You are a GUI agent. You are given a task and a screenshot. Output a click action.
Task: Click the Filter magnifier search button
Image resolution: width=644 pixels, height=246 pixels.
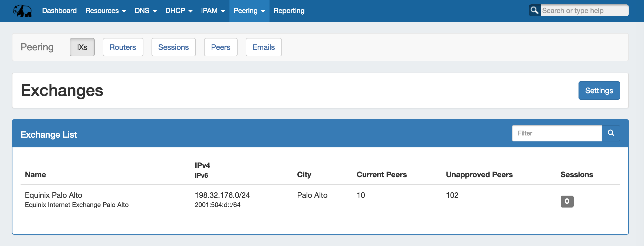pos(611,133)
